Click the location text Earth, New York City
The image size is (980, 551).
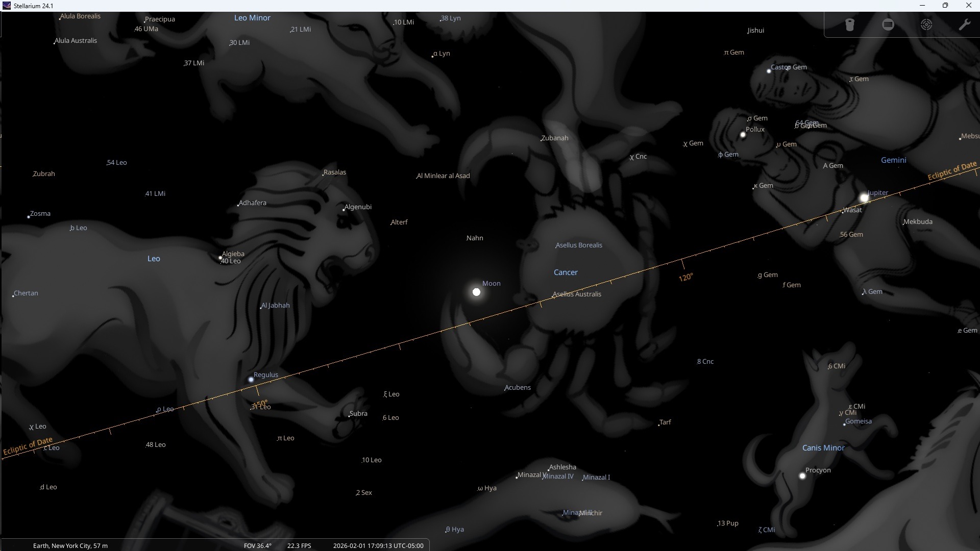[70, 545]
